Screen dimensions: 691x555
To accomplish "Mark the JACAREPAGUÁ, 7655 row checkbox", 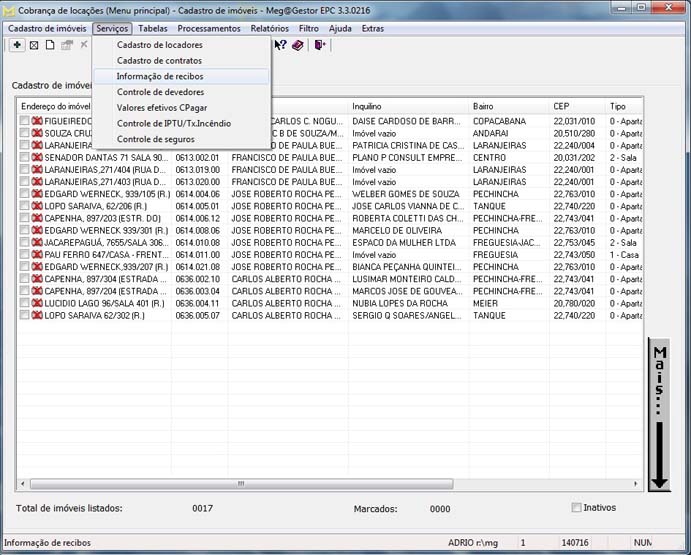I will coord(24,242).
